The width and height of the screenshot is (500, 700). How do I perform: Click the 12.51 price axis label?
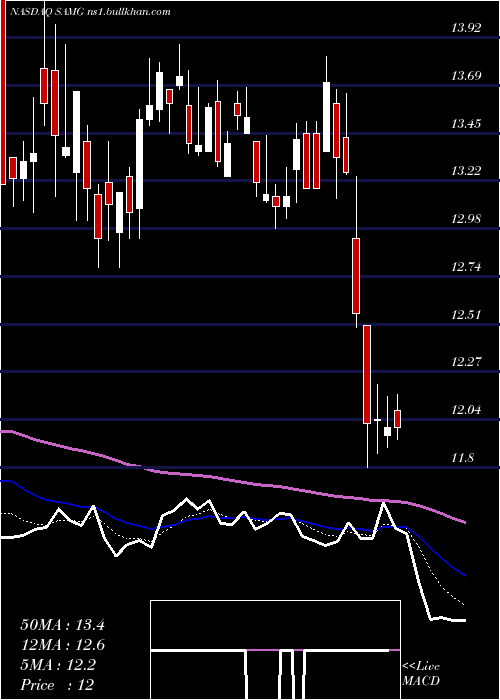pos(466,314)
